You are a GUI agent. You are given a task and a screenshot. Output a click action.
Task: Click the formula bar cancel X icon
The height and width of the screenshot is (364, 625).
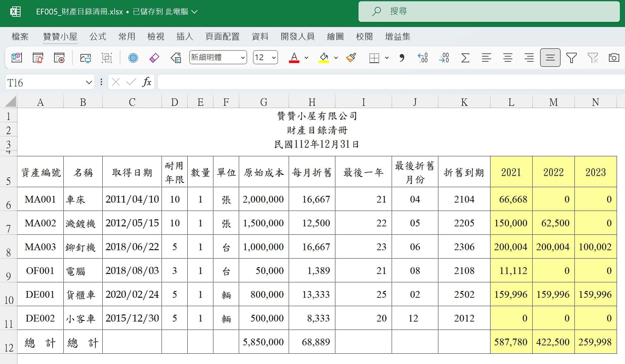[116, 82]
